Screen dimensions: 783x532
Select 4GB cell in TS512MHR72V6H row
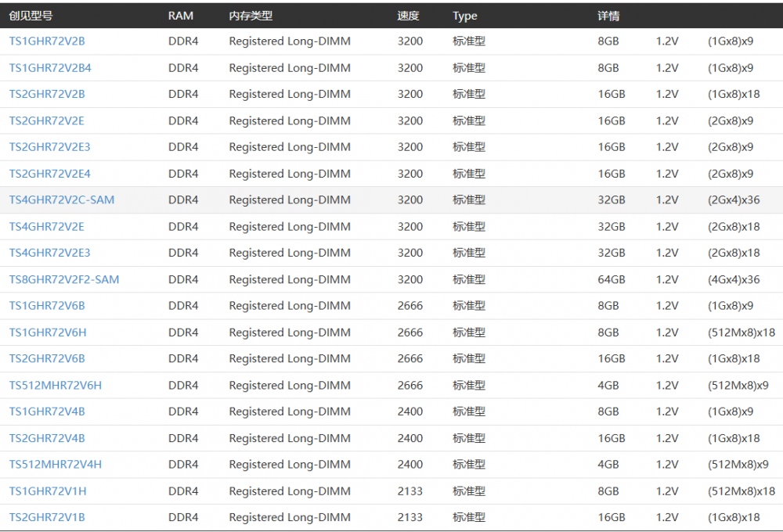coord(608,385)
